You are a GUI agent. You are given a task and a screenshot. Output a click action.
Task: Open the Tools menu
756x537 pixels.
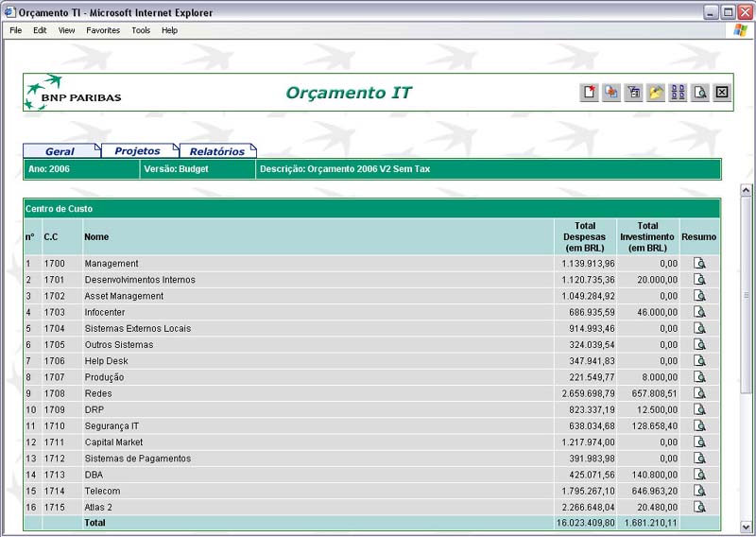(141, 30)
